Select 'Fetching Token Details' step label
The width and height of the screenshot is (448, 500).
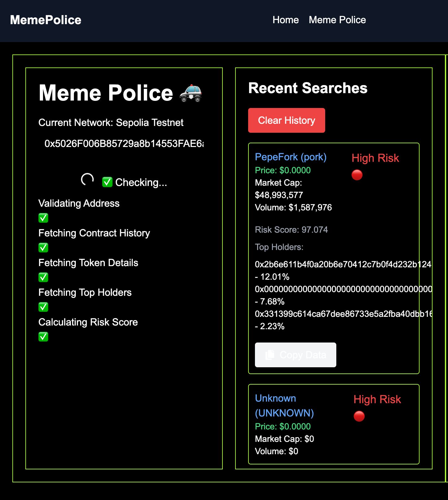(88, 263)
